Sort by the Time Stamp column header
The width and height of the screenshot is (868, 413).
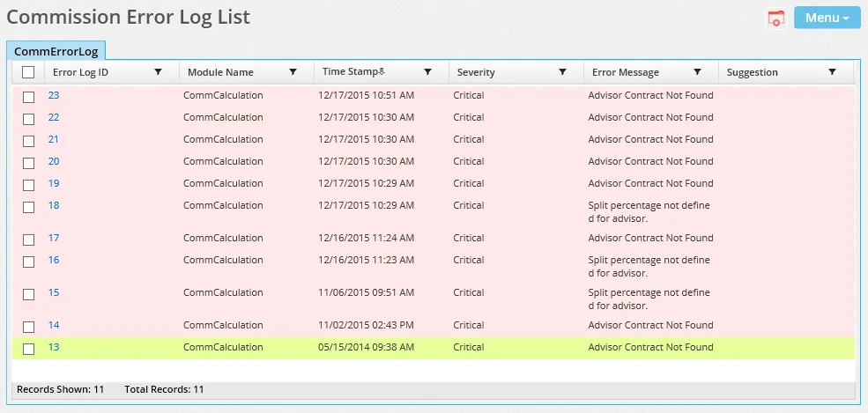[353, 72]
